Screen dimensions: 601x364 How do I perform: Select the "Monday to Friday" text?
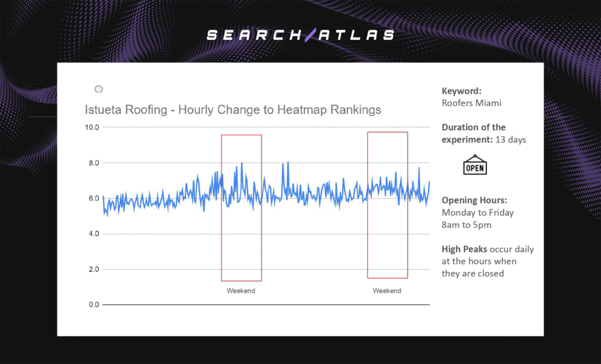click(478, 213)
